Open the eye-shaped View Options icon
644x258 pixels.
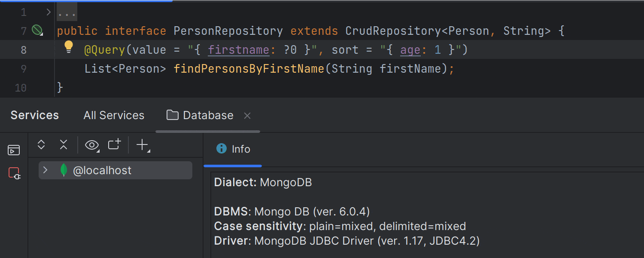91,145
